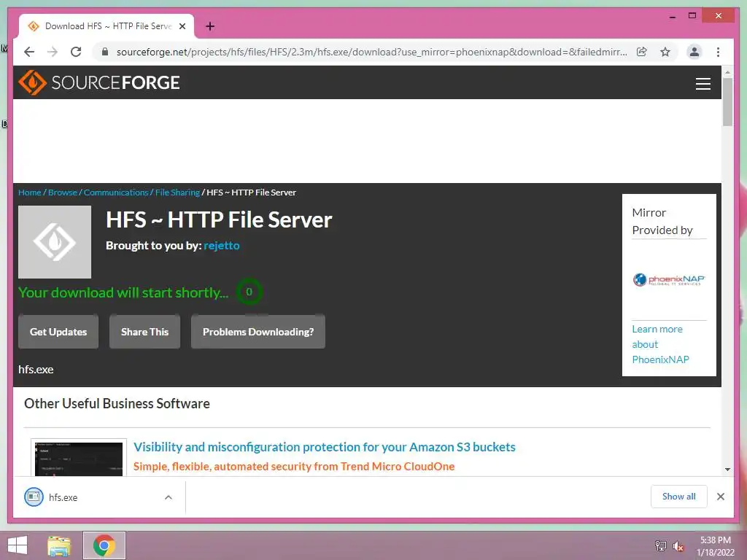Close the Download HFS tab
Screen dimensions: 747x560
(182, 26)
